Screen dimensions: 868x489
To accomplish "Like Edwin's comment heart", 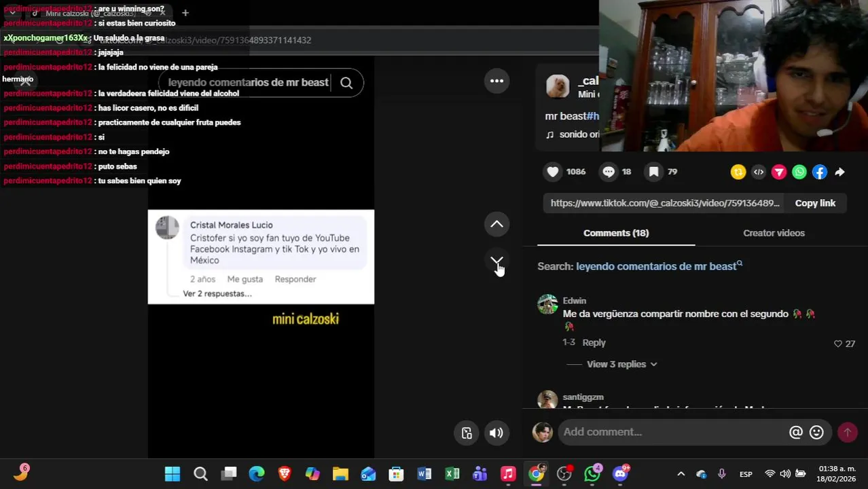I will click(837, 344).
